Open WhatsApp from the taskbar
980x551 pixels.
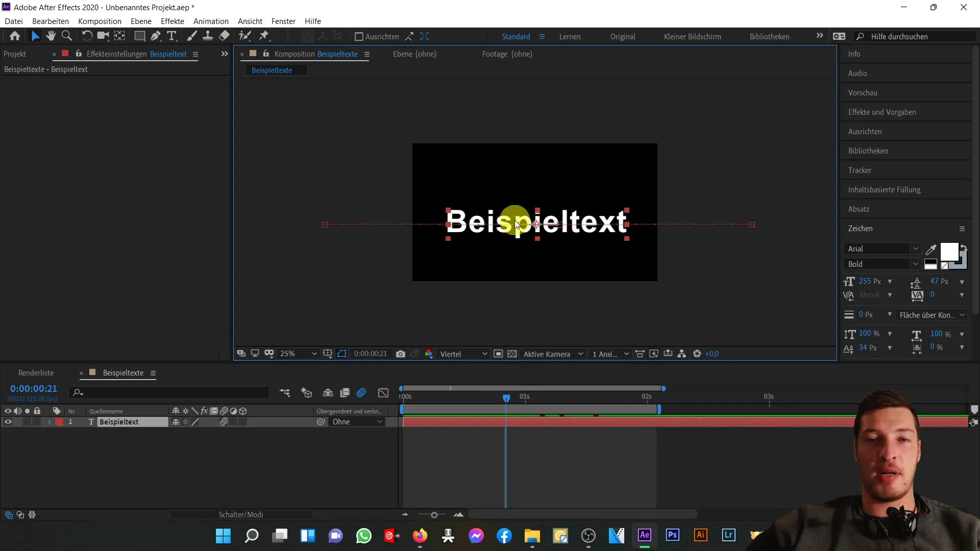click(x=364, y=536)
